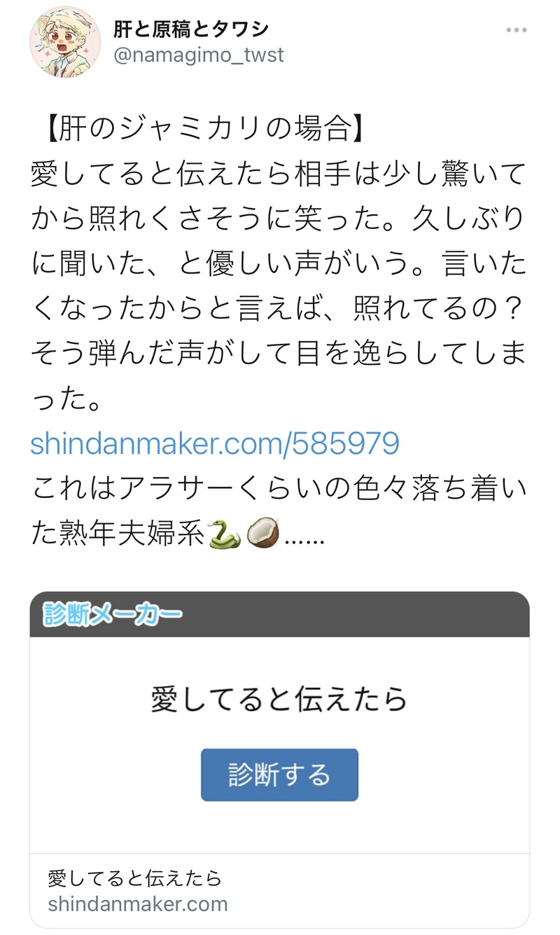Click the large card heading 愛してると伝えたら

click(x=279, y=700)
